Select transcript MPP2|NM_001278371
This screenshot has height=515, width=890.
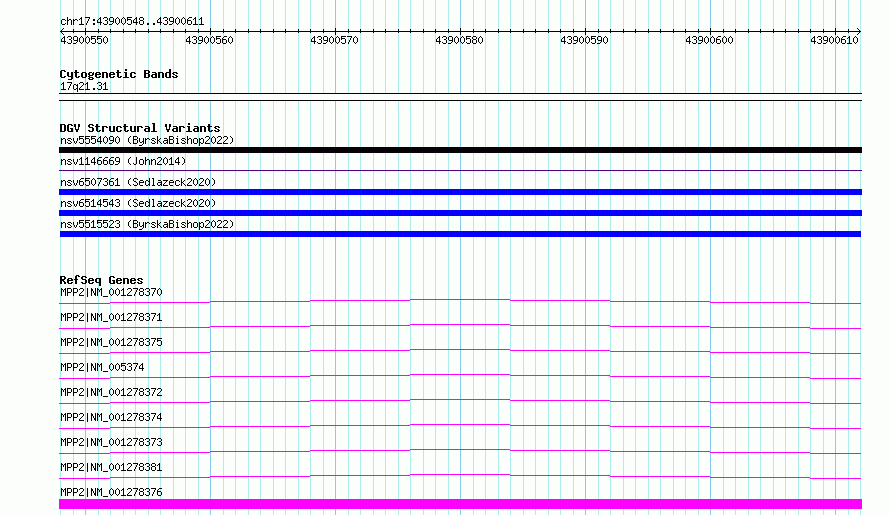click(111, 317)
